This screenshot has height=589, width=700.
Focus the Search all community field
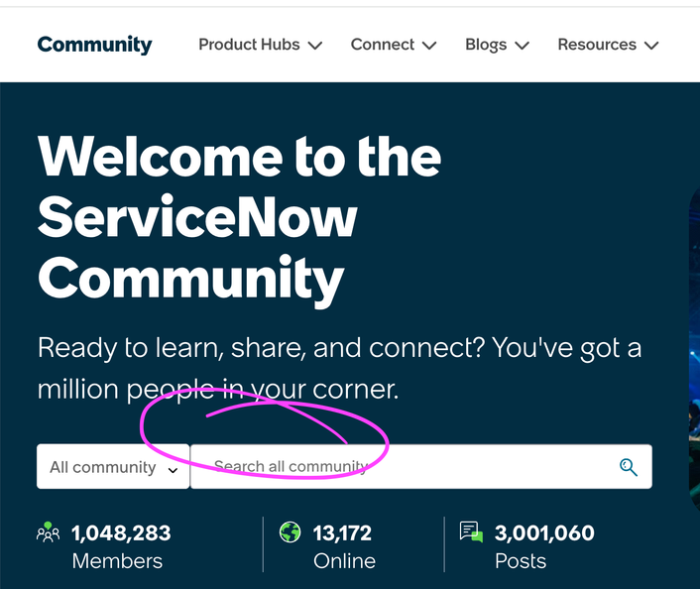421,467
